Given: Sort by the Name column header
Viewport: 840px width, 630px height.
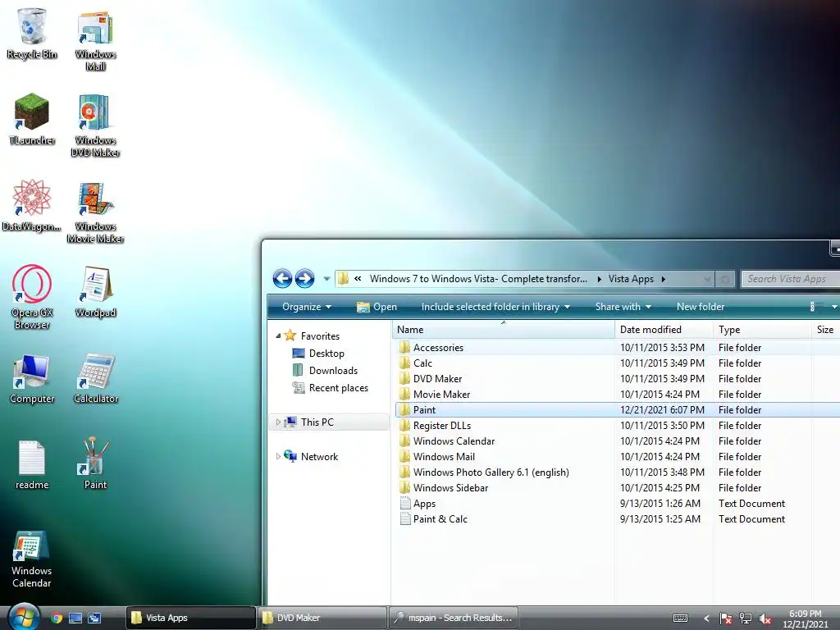Looking at the screenshot, I should pos(504,330).
